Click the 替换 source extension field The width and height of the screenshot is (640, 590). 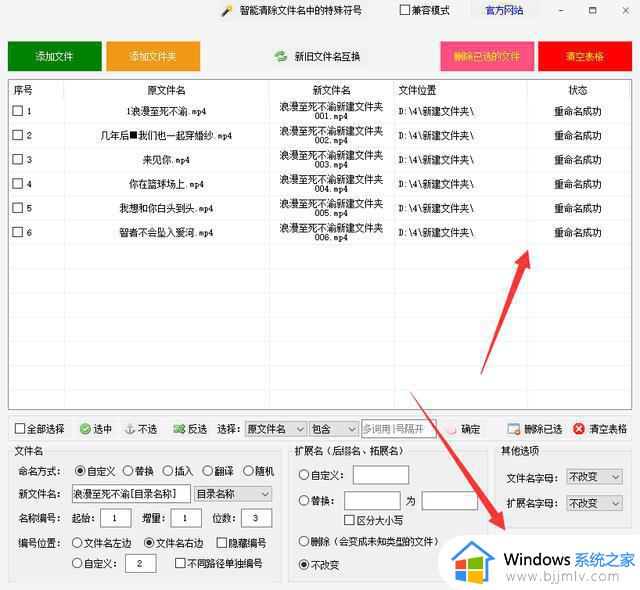[372, 501]
